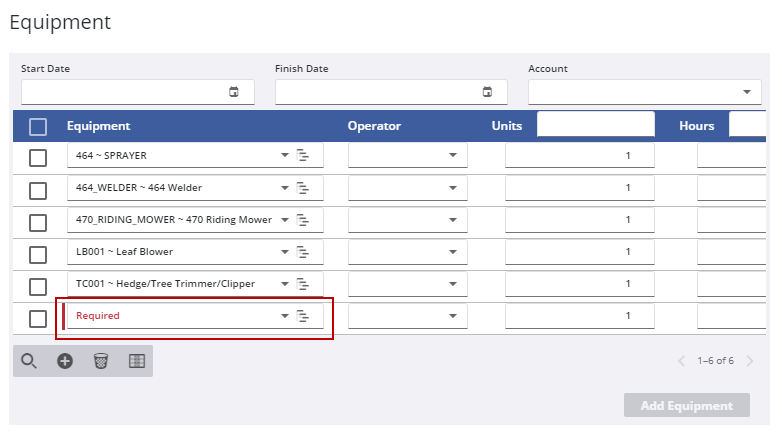Viewport: 782px width, 436px height.
Task: Click Units field for 464 ~ SPRAYER row
Action: pos(580,155)
